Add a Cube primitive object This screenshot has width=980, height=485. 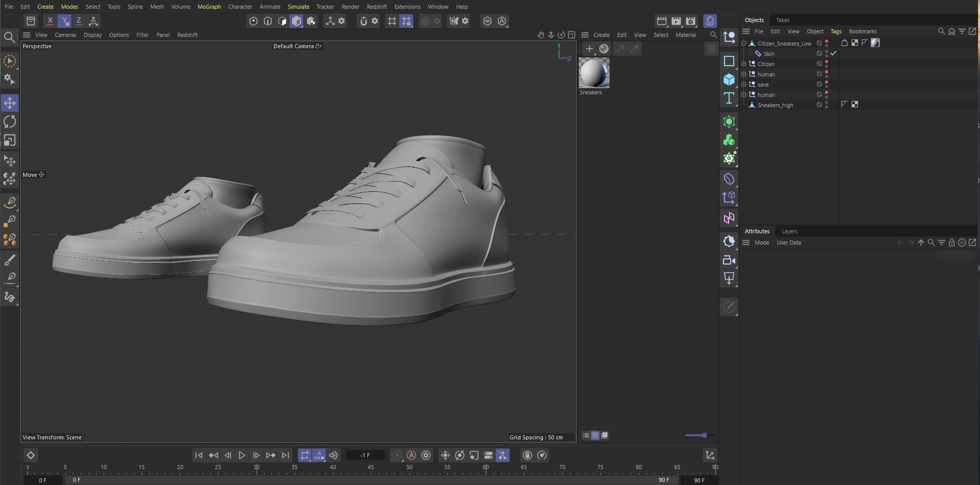(729, 79)
